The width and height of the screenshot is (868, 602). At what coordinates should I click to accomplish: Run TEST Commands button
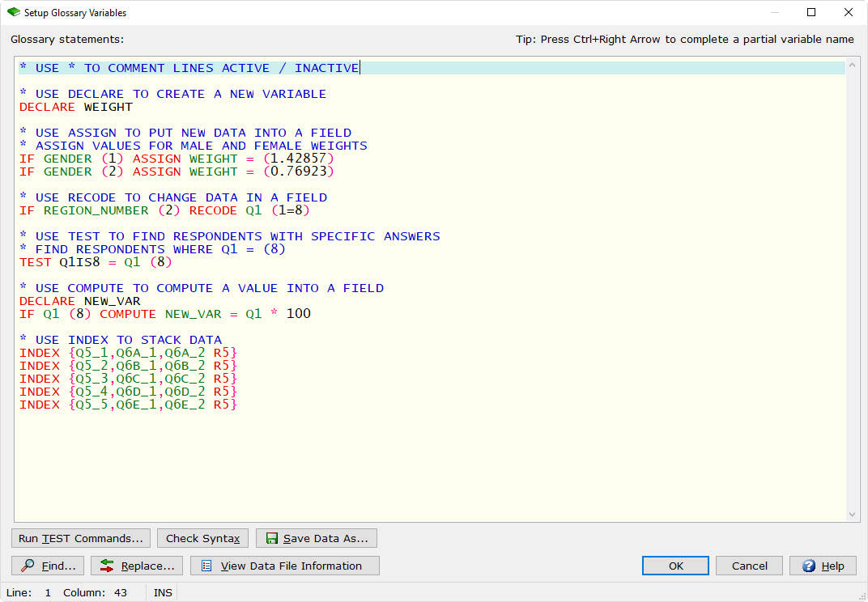pyautogui.click(x=81, y=538)
